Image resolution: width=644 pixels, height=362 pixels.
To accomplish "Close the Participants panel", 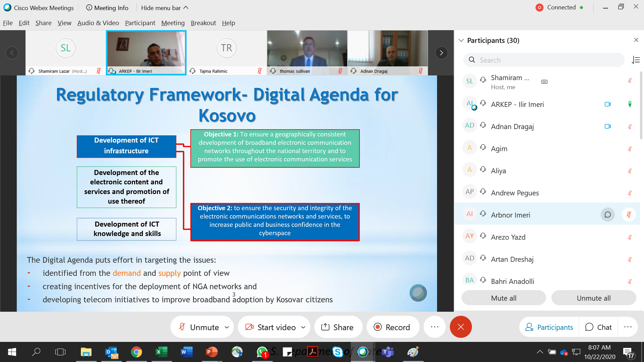I will pyautogui.click(x=636, y=40).
